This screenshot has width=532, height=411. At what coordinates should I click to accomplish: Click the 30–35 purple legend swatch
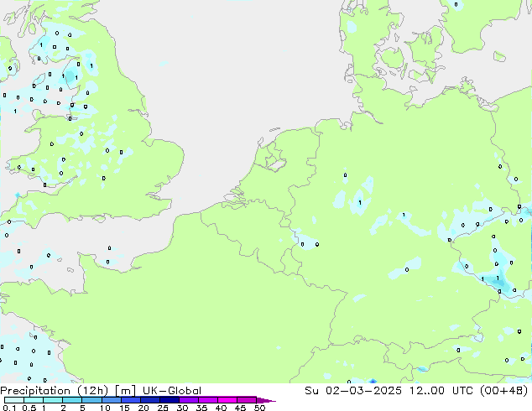point(188,400)
